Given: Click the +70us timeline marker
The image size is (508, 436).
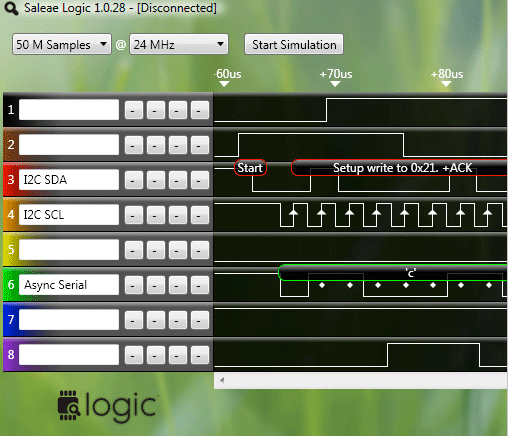Looking at the screenshot, I should pyautogui.click(x=336, y=77).
